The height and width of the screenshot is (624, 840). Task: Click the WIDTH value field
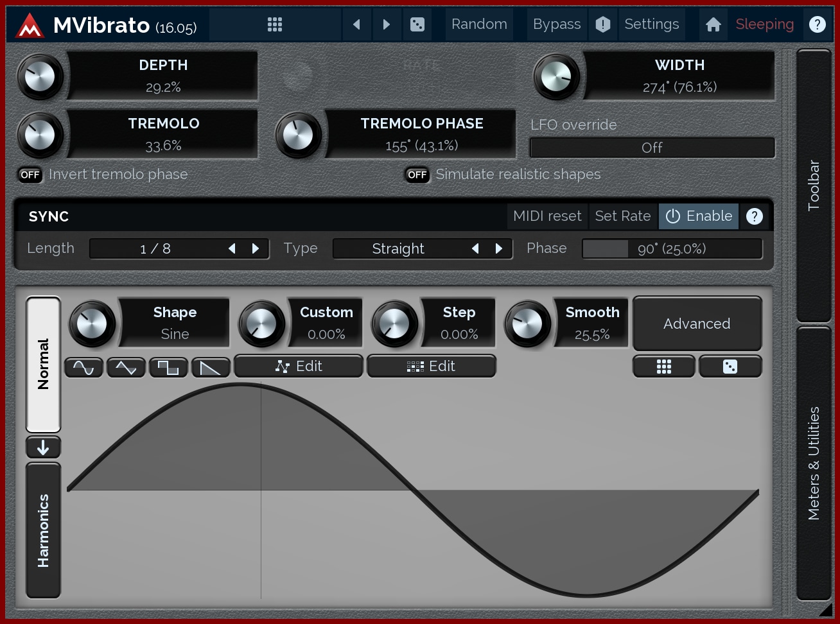pos(679,76)
